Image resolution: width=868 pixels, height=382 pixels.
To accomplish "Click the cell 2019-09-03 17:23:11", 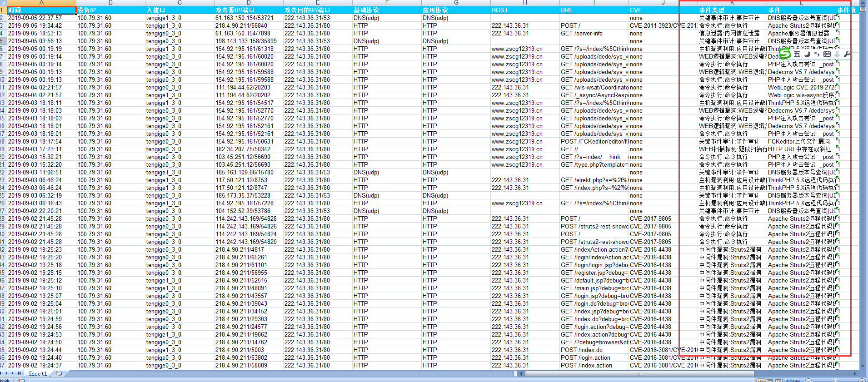I will pos(41,149).
